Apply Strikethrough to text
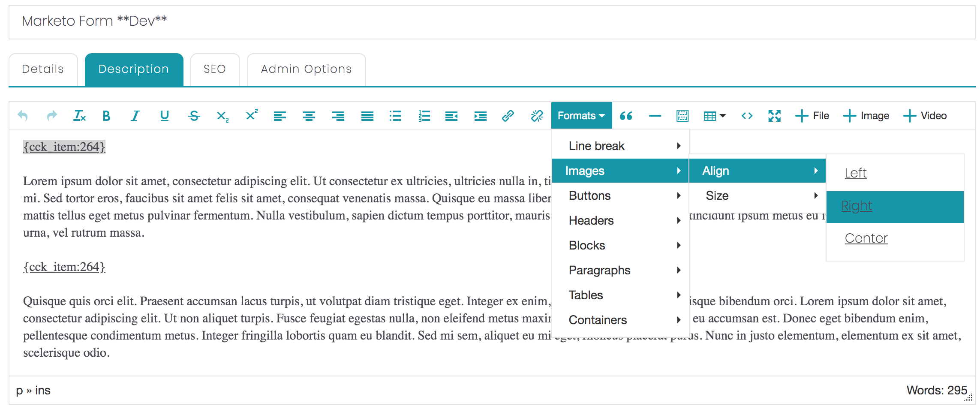The width and height of the screenshot is (980, 409). 194,116
